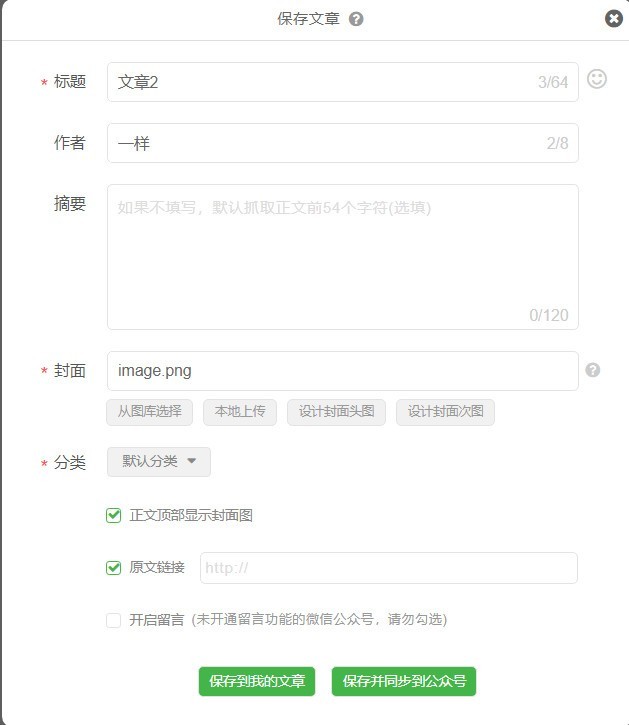The image size is (629, 725).
Task: Click the 封面 field showing image.png
Action: pos(342,371)
